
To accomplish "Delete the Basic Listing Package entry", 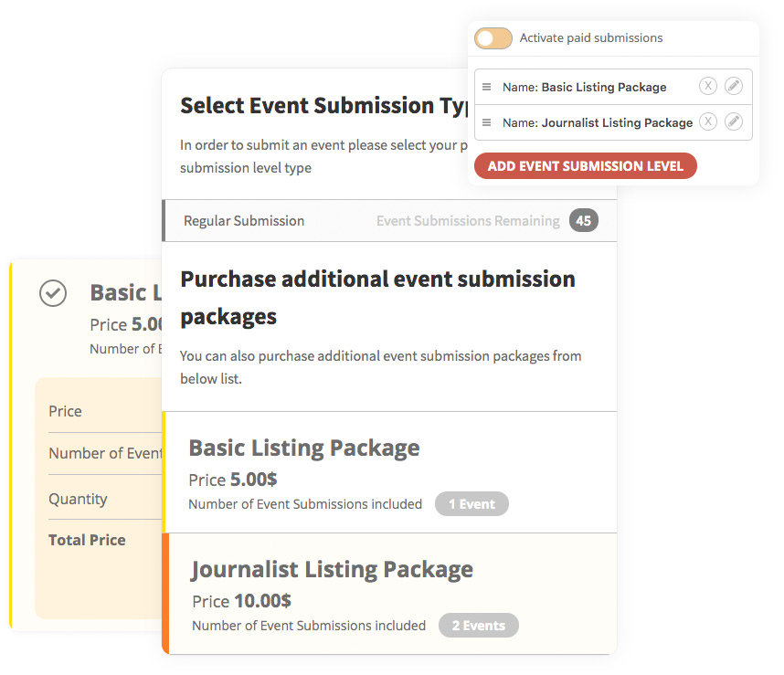I will click(708, 86).
